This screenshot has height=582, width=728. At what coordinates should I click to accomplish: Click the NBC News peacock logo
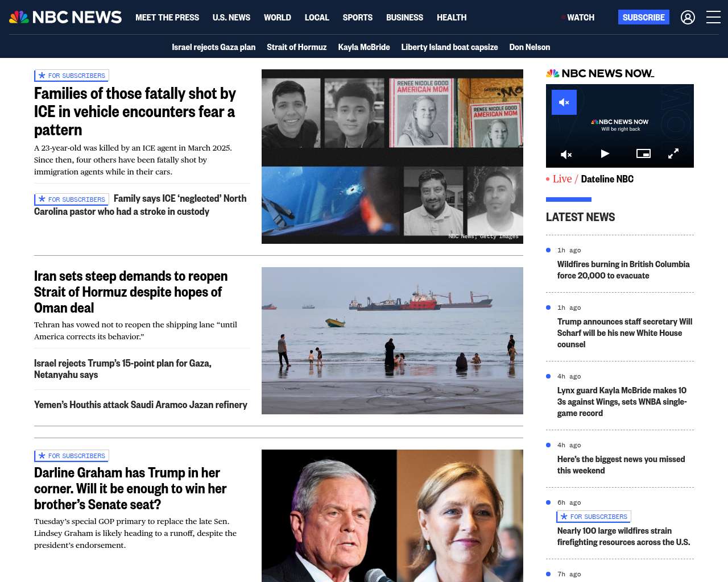click(65, 17)
